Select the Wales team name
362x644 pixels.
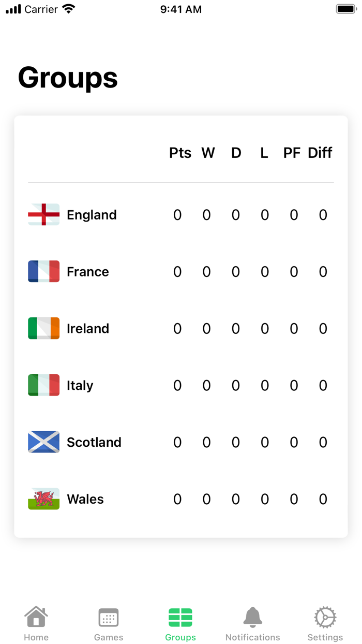[85, 499]
